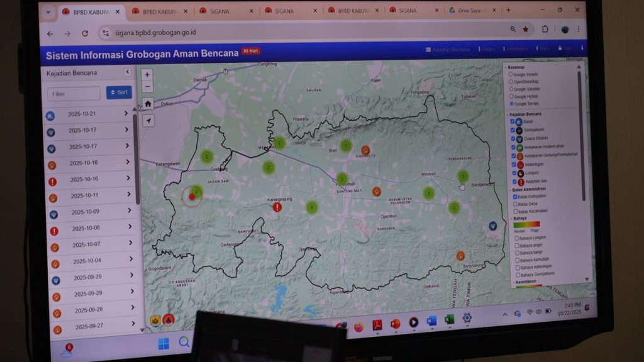Image resolution: width=644 pixels, height=362 pixels.
Task: Open Kejadian Bencana in the top navbar
Action: (448, 49)
